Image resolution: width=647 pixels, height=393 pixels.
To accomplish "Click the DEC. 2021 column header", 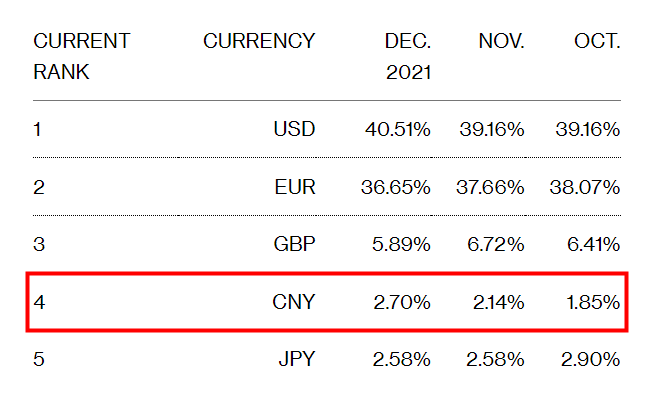I will click(x=408, y=57).
